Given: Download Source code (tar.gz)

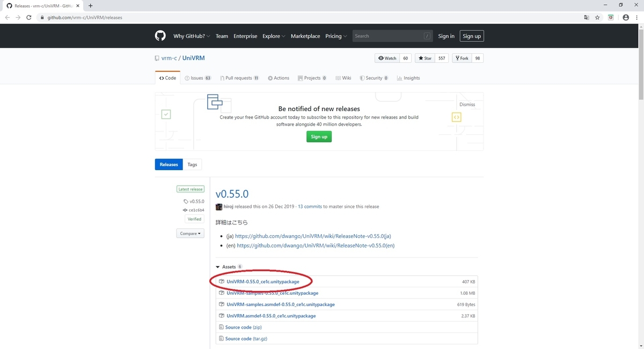Looking at the screenshot, I should coord(246,339).
